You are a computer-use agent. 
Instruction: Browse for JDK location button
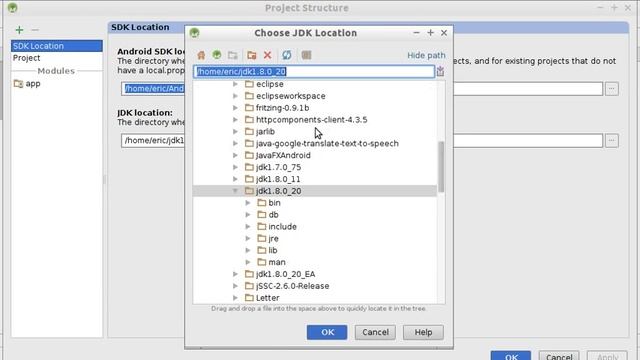[611, 140]
